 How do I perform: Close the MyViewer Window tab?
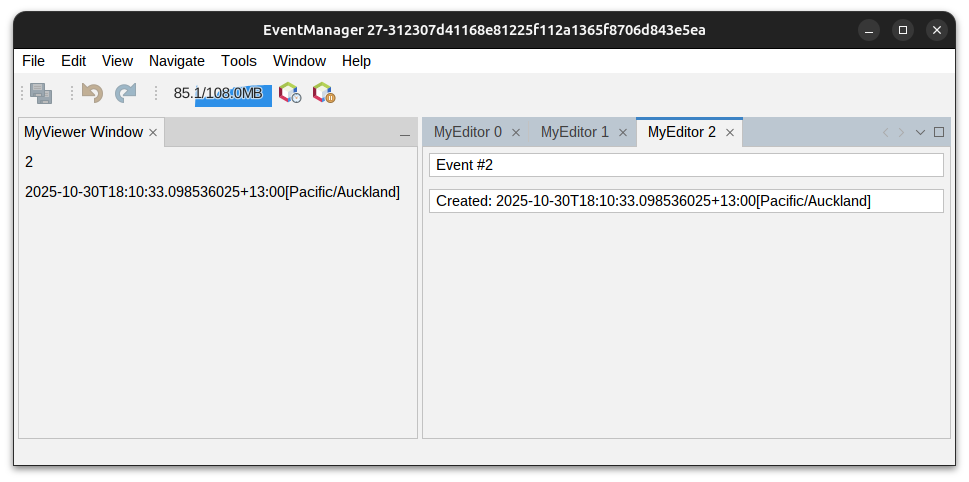(153, 132)
